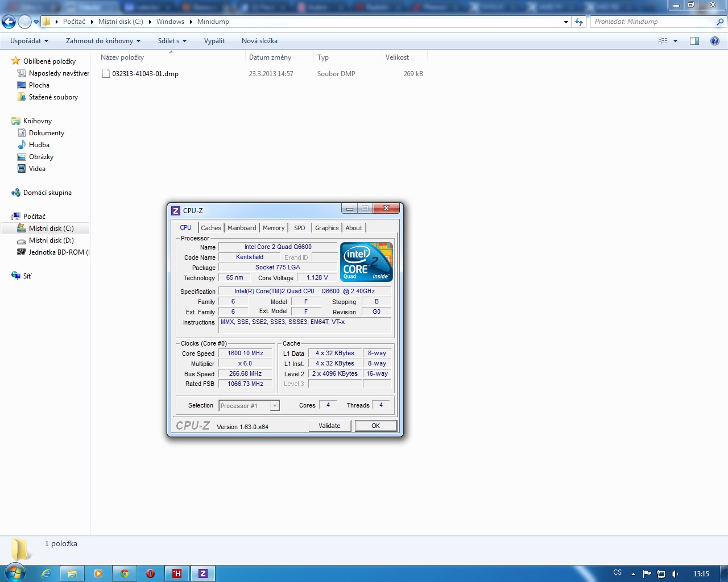728x582 pixels.
Task: Click Místní disk (C:) in the breadcrumb
Action: tap(121, 22)
